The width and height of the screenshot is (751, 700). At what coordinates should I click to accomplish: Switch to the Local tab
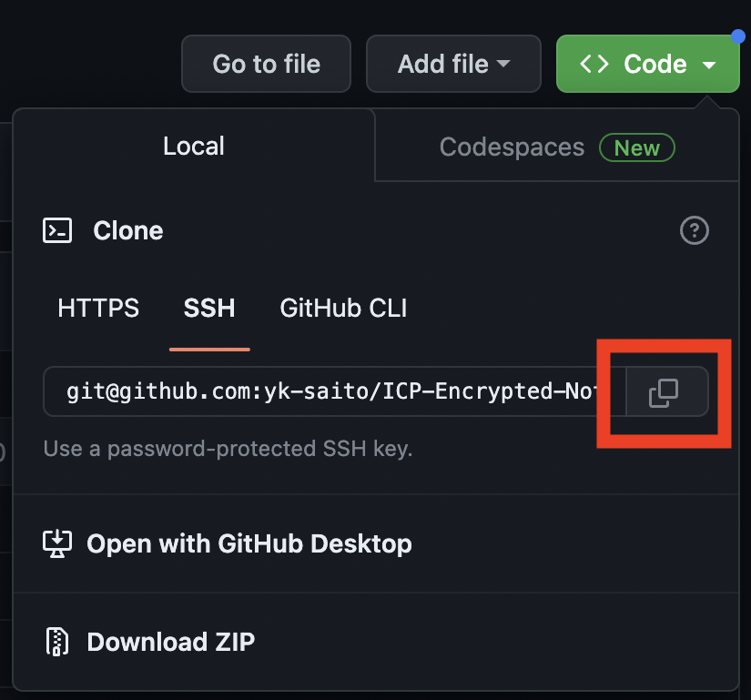coord(194,146)
